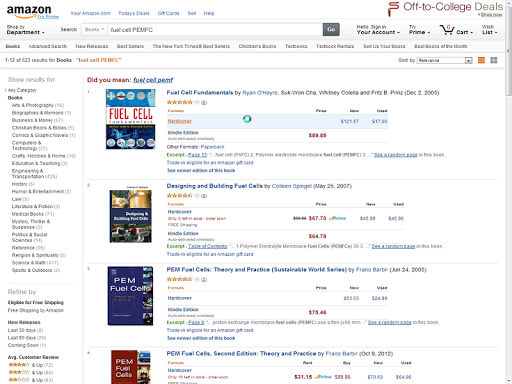
Task: Open Sell Us Your Books tab
Action: [x=384, y=46]
